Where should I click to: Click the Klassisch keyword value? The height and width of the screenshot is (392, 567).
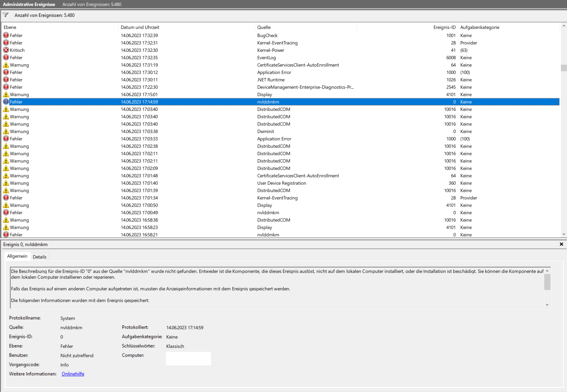(175, 346)
